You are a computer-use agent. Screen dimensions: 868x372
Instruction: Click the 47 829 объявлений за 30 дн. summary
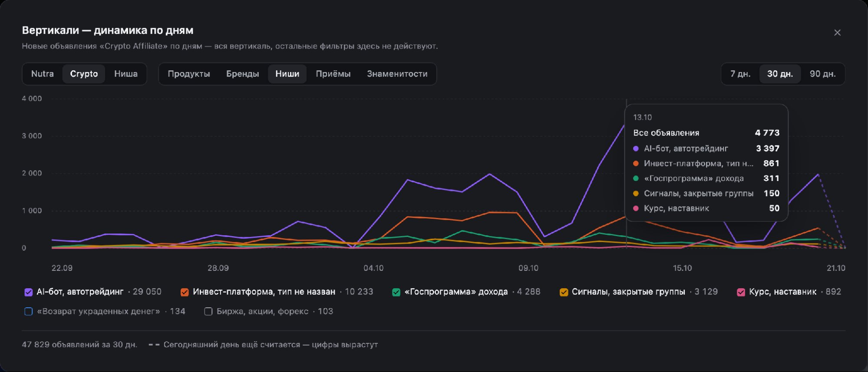pyautogui.click(x=79, y=345)
